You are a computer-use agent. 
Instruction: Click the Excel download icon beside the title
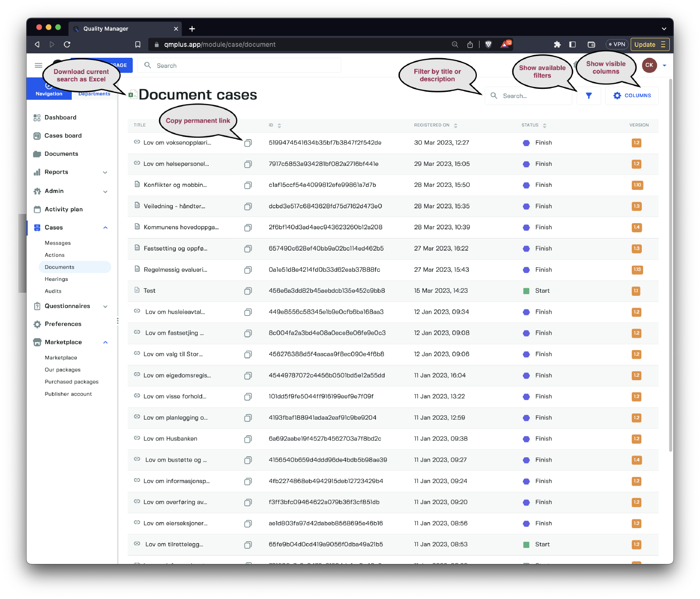tap(131, 95)
